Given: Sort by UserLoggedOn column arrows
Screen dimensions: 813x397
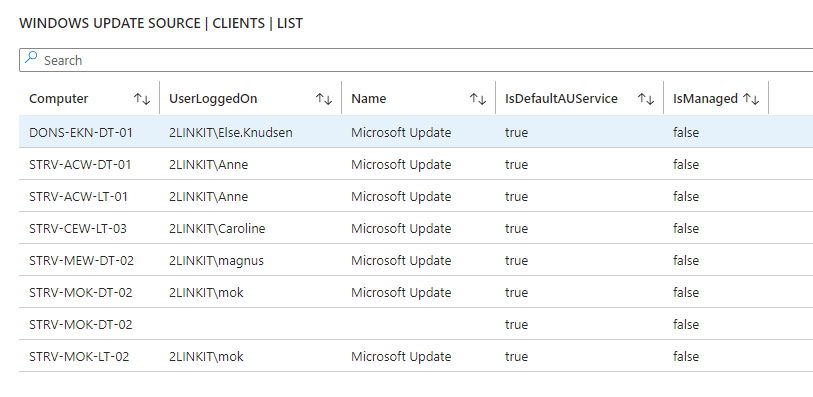Looking at the screenshot, I should (x=324, y=98).
